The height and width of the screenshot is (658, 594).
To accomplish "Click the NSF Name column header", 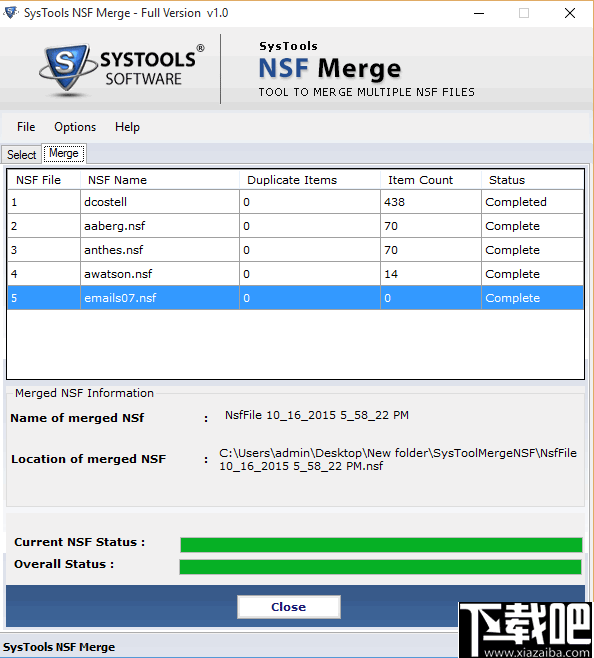I will click(160, 180).
